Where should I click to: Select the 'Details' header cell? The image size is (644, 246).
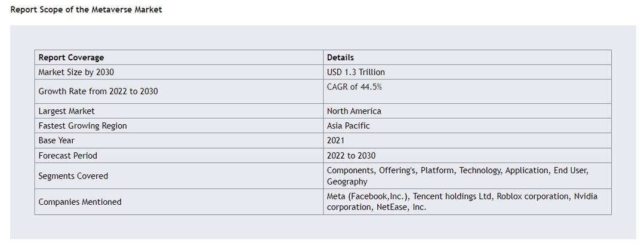point(467,57)
